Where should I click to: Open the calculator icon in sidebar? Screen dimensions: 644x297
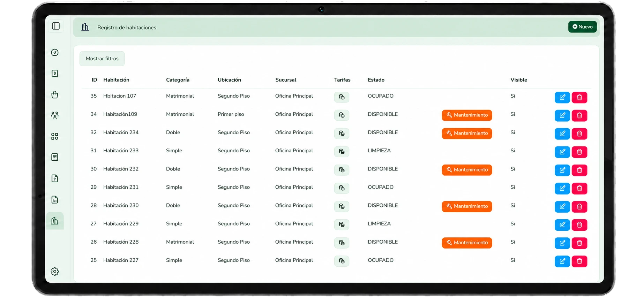tap(55, 157)
